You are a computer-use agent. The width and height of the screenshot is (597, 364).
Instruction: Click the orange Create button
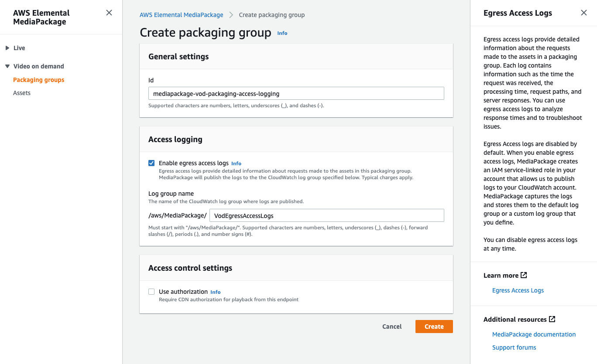tap(434, 327)
